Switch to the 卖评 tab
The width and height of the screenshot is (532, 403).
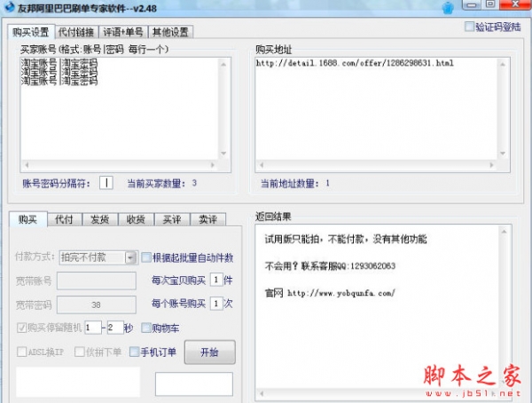(208, 219)
